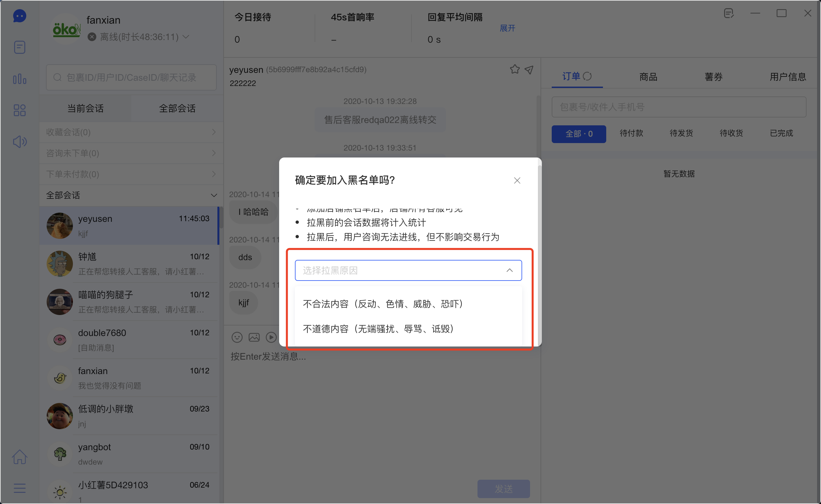Image resolution: width=821 pixels, height=504 pixels.
Task: Click the 全部 · 0 filter button
Action: point(578,134)
